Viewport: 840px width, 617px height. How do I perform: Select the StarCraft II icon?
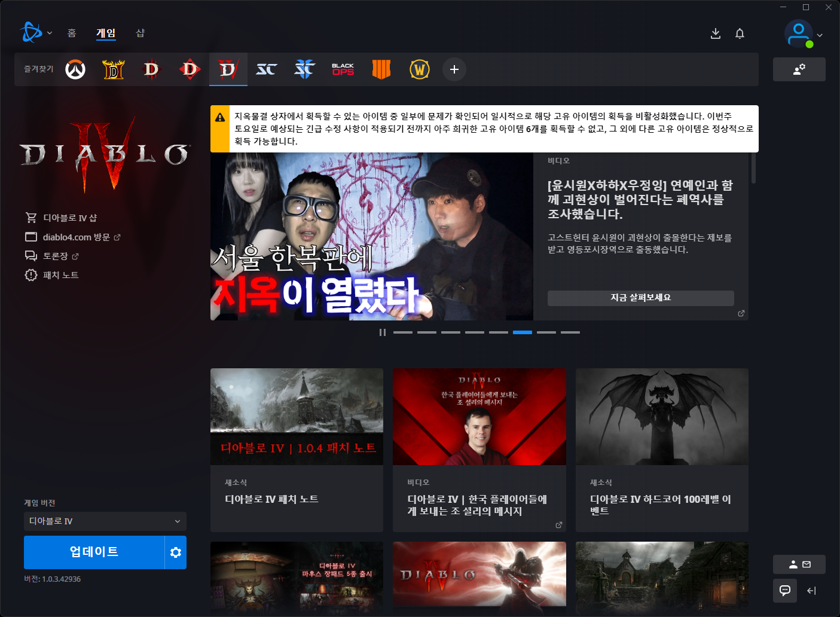point(305,69)
